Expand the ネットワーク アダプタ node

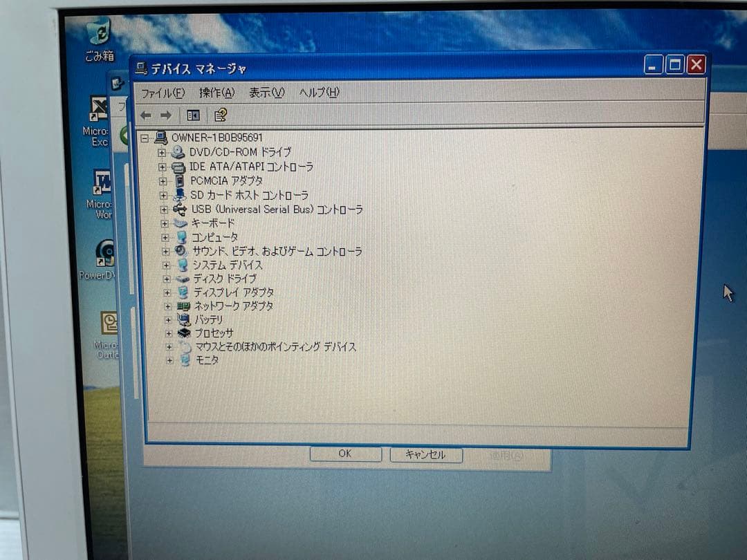tap(167, 306)
